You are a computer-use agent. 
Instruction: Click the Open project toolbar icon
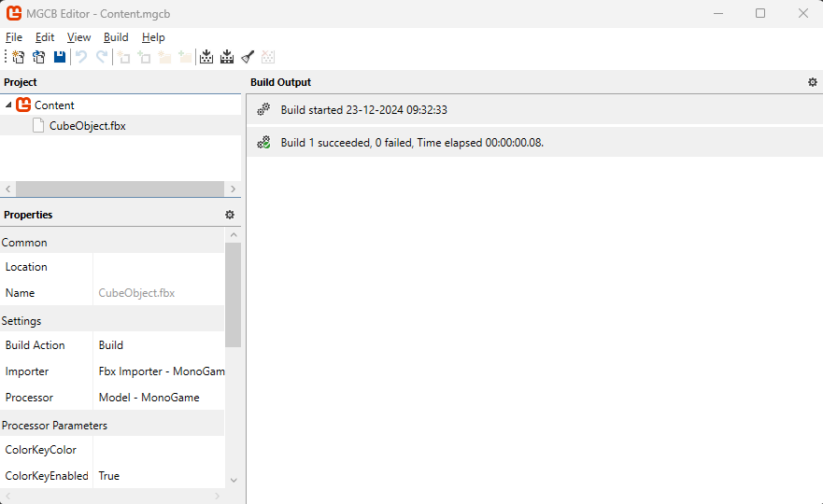pos(39,57)
